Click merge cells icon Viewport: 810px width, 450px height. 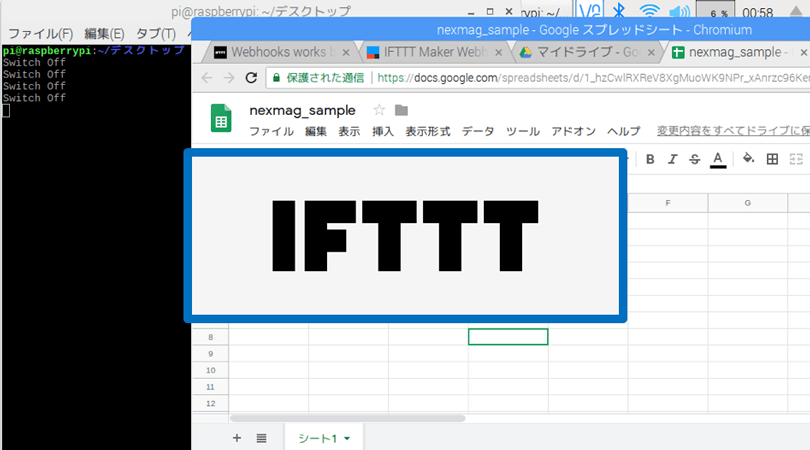796,159
